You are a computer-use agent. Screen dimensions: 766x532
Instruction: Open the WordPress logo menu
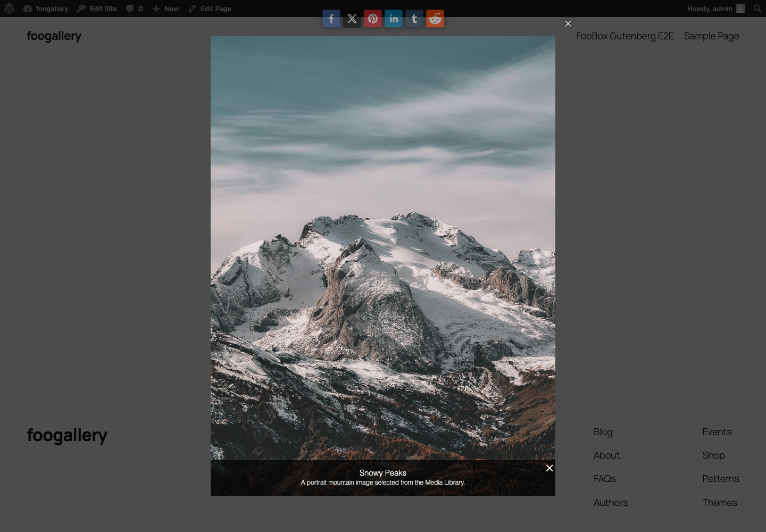[9, 9]
